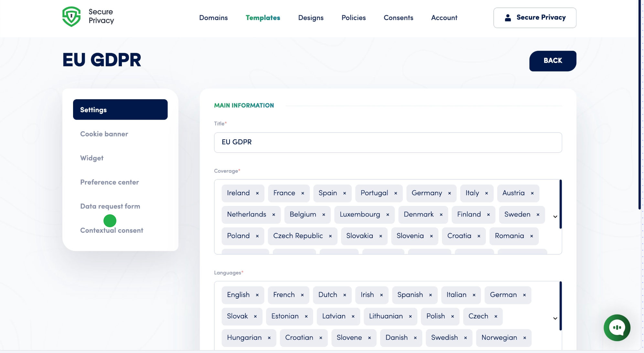
Task: Open the Cookie banner settings
Action: point(104,134)
